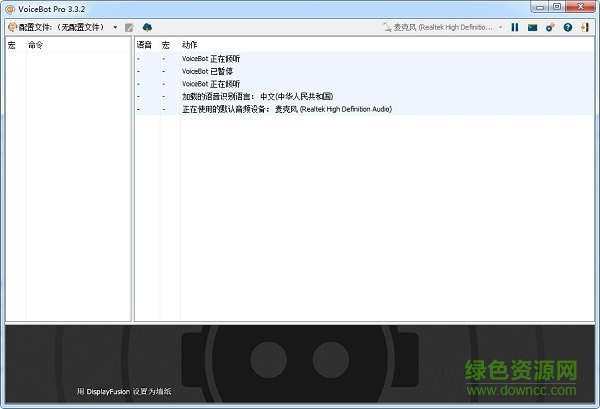
Task: Open settings via the gears icon
Action: tap(550, 27)
